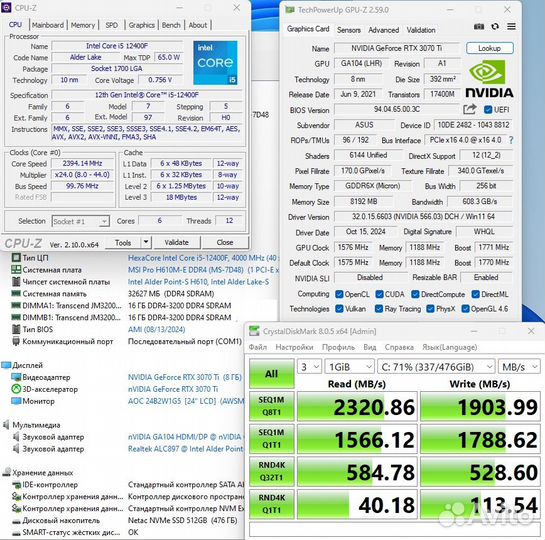Open the drive C: 71% selection dropdown
Screen dimensions: 545x540
click(x=436, y=367)
